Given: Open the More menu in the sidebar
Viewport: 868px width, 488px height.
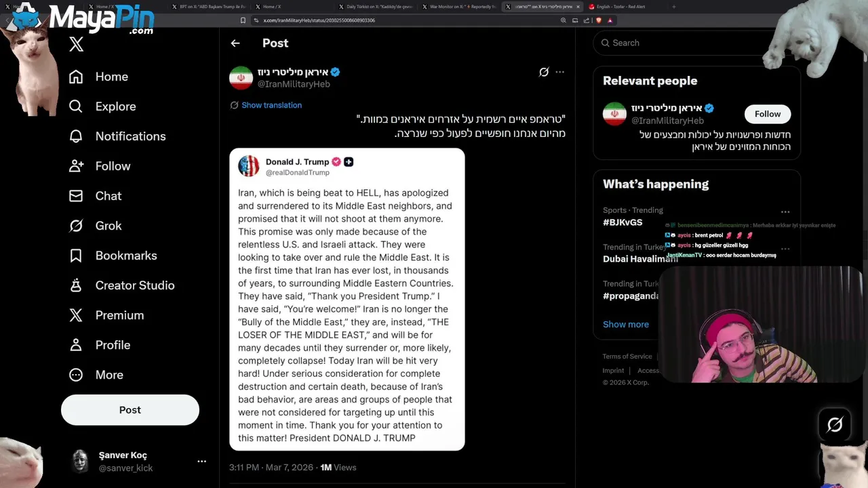Looking at the screenshot, I should click(96, 375).
